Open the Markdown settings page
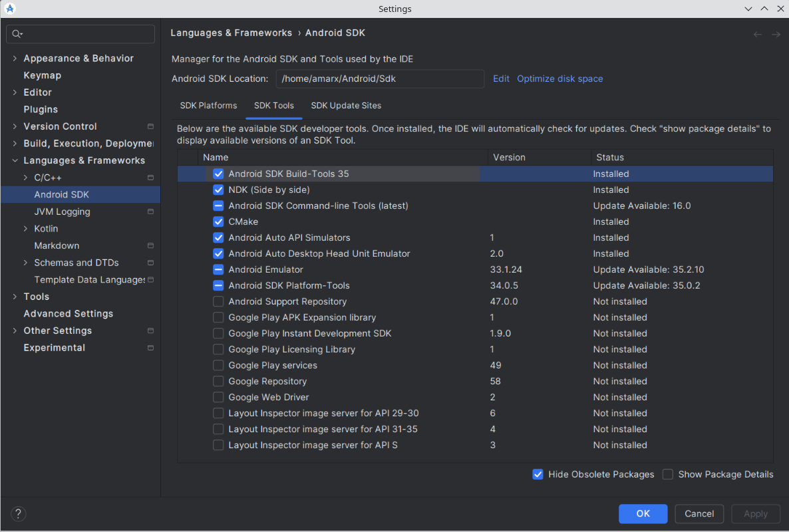 (57, 245)
